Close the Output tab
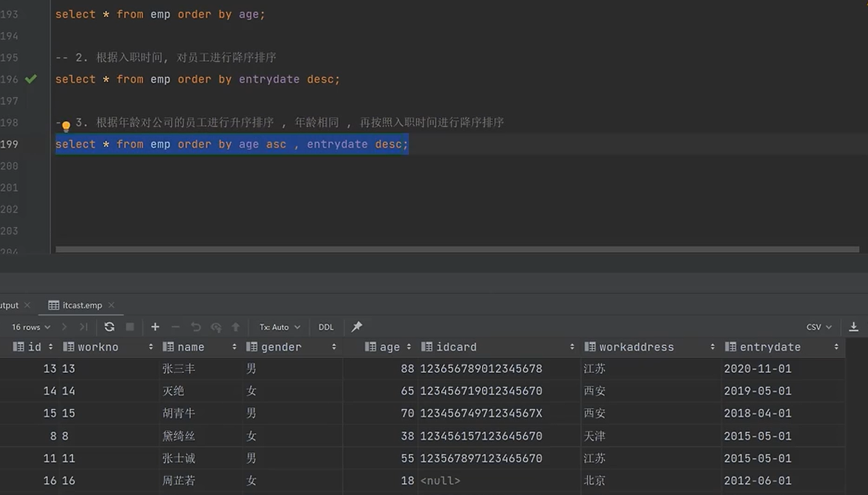 pyautogui.click(x=27, y=305)
